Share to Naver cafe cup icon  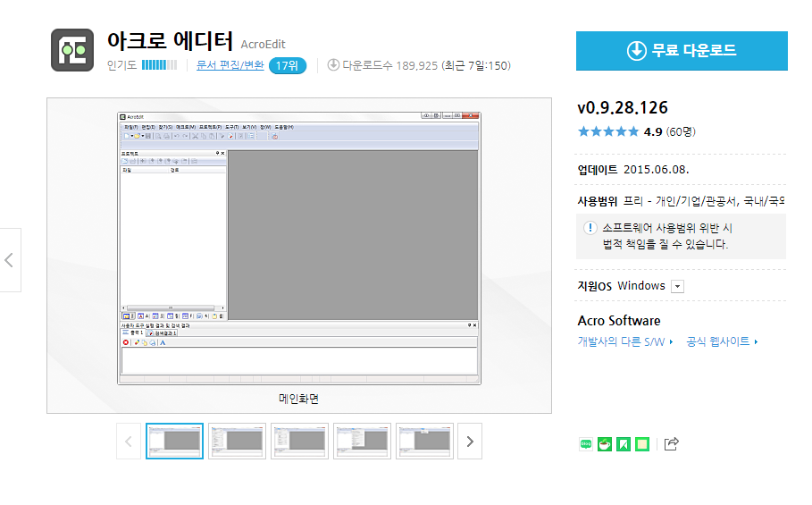(x=605, y=444)
